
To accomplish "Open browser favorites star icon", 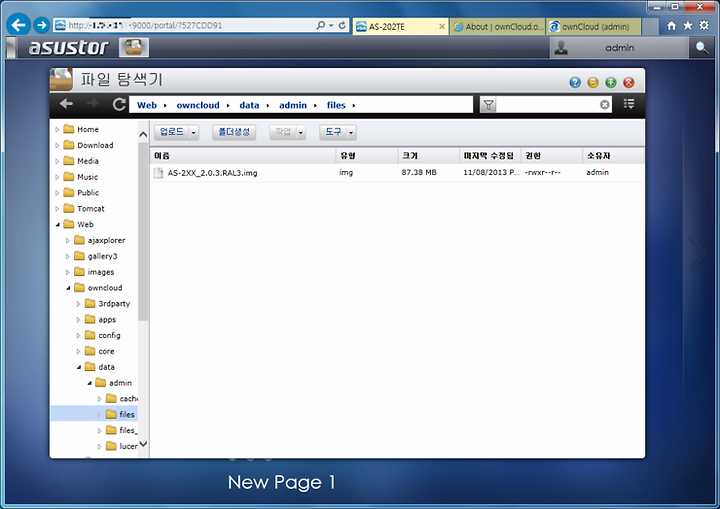I will pos(687,26).
